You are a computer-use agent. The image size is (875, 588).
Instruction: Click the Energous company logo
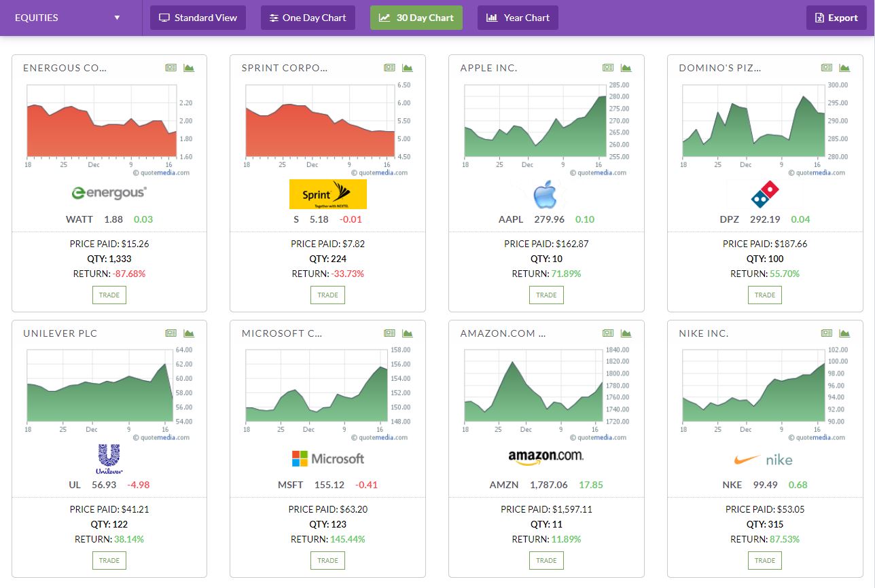(x=109, y=194)
